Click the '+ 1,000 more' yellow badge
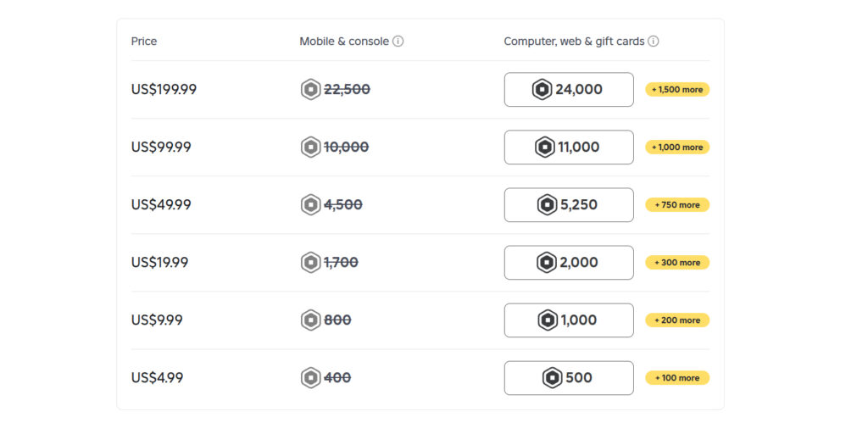Viewport: 868px width, 434px height. 677,147
